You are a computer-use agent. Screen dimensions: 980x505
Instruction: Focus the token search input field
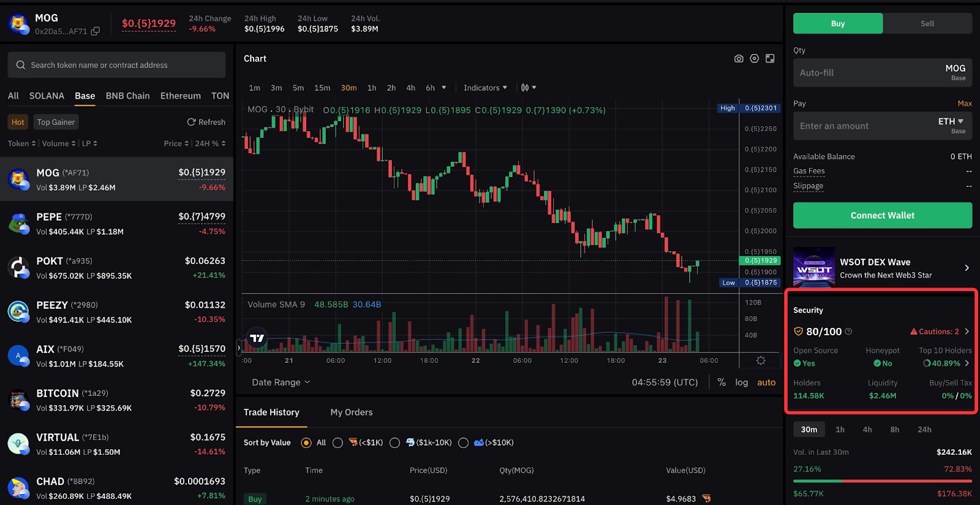116,65
